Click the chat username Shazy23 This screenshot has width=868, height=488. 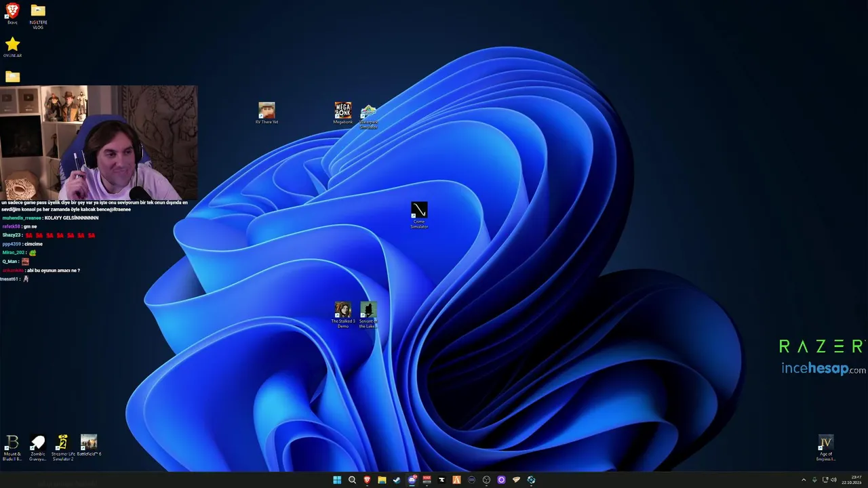12,235
